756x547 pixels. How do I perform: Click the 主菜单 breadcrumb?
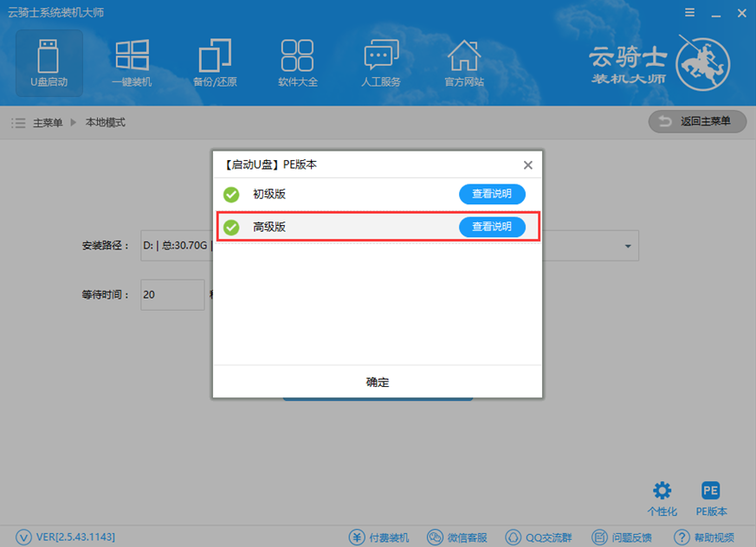click(48, 123)
